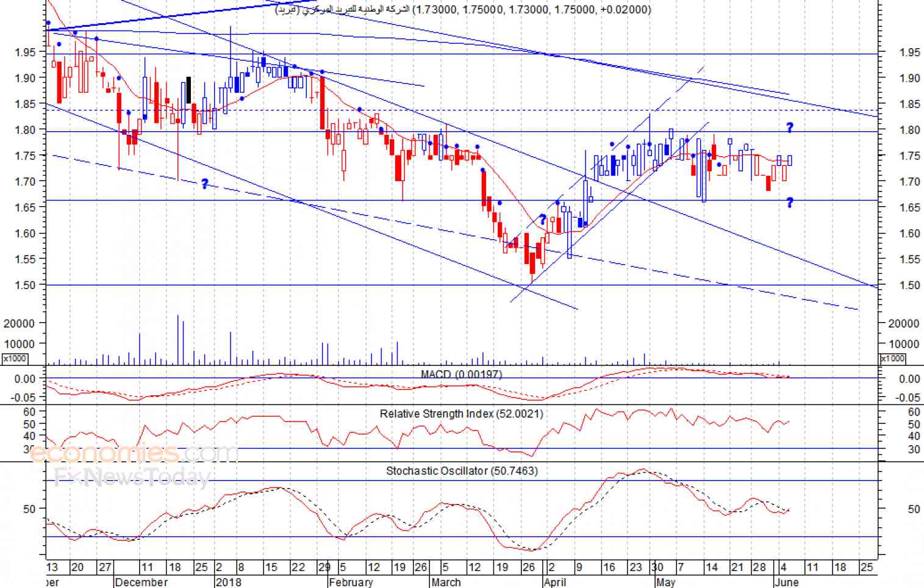Select the "February" month label

click(x=351, y=582)
